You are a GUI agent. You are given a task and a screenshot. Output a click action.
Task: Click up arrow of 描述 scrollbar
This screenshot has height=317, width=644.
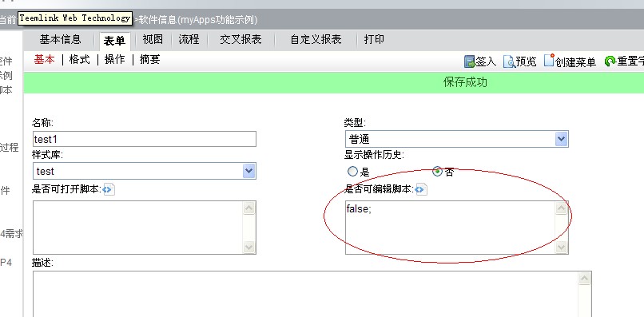click(x=584, y=279)
